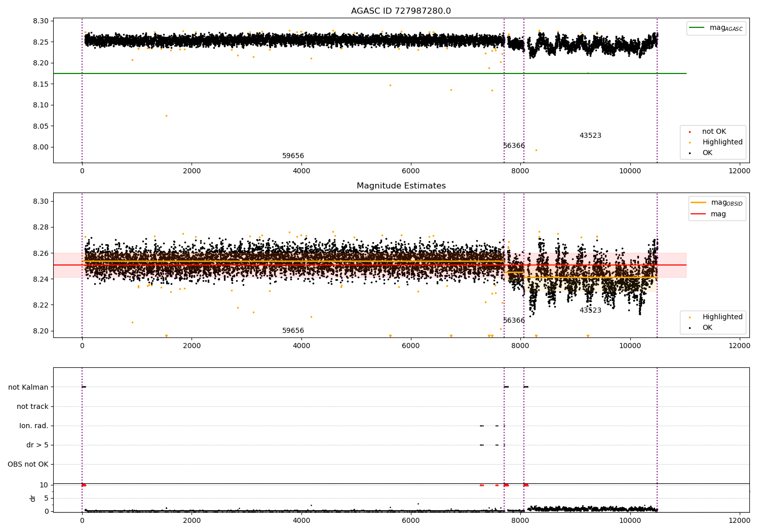Click the 'Magnitude Estimates' plot title
The height and width of the screenshot is (532, 760).
pos(401,186)
